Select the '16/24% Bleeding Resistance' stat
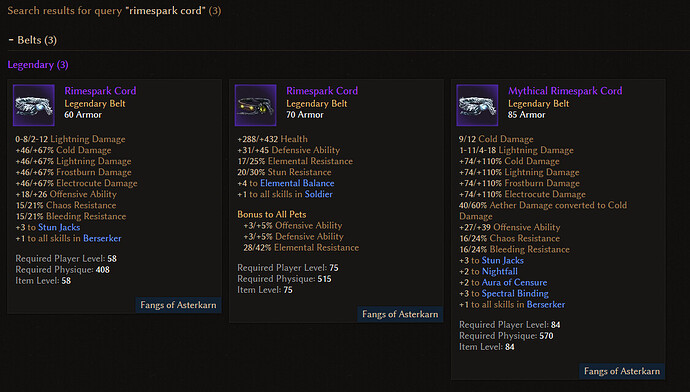The height and width of the screenshot is (392, 690). tap(514, 249)
